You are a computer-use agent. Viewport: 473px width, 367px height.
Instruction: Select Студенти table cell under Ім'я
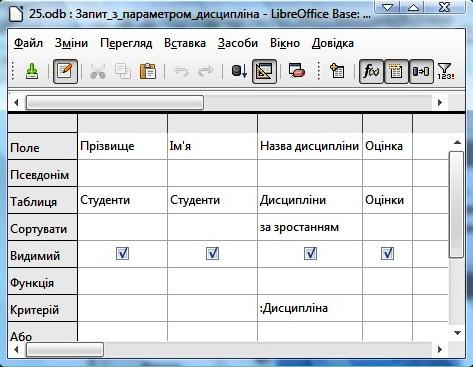coord(212,200)
